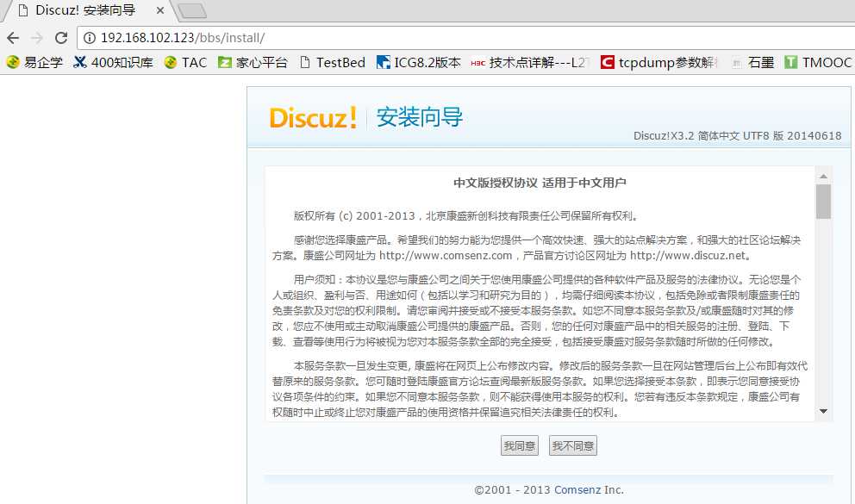Click the http://www.comsenz.com text

tap(446, 256)
